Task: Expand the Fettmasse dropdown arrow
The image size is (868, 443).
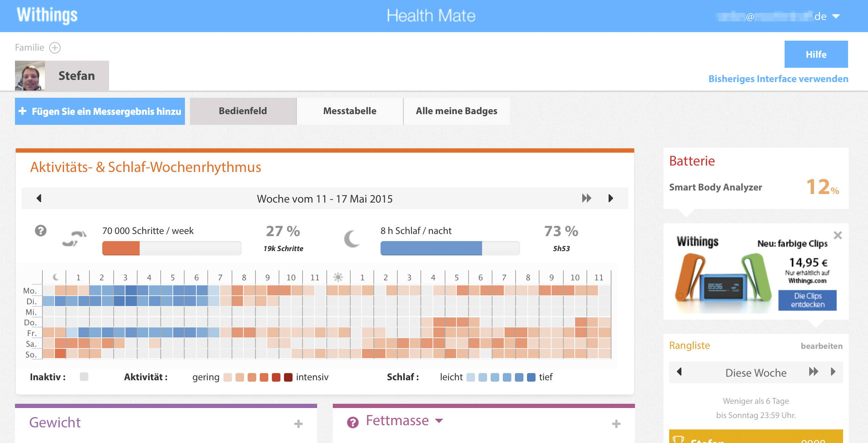Action: (x=439, y=421)
